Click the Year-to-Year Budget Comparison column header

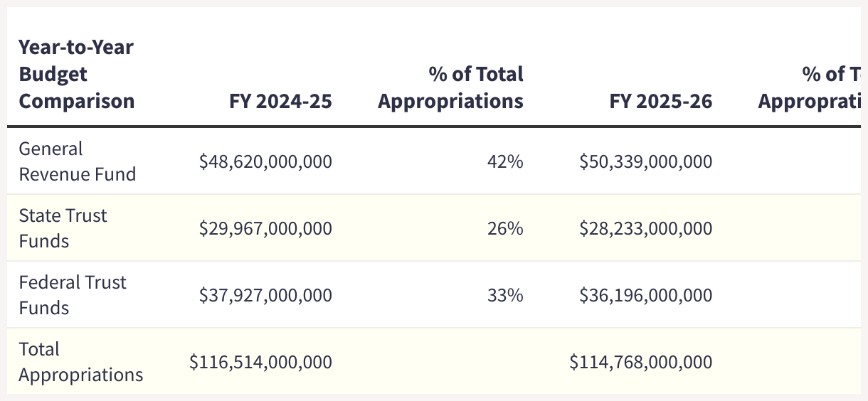point(76,75)
